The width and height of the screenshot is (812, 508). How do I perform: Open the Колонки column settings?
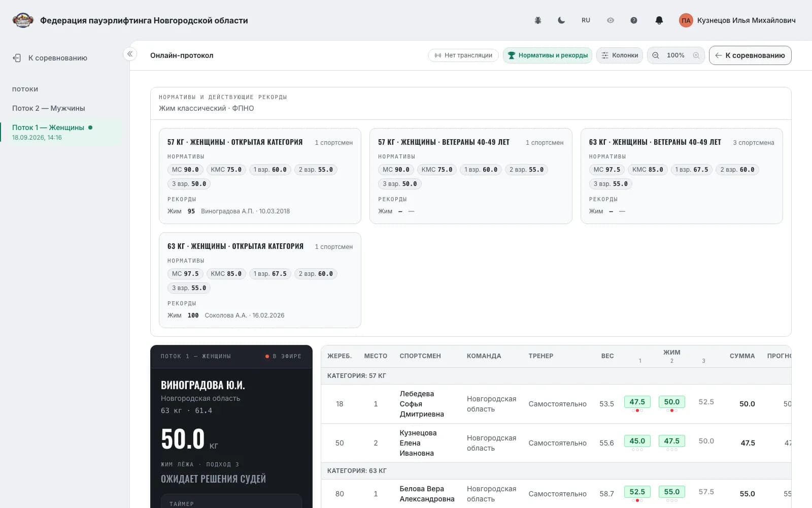[x=620, y=55]
